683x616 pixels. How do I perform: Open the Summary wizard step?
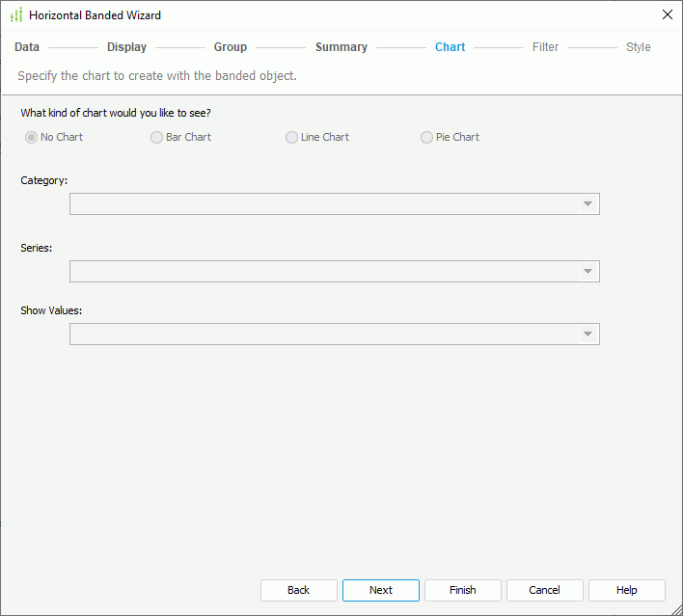click(x=341, y=47)
